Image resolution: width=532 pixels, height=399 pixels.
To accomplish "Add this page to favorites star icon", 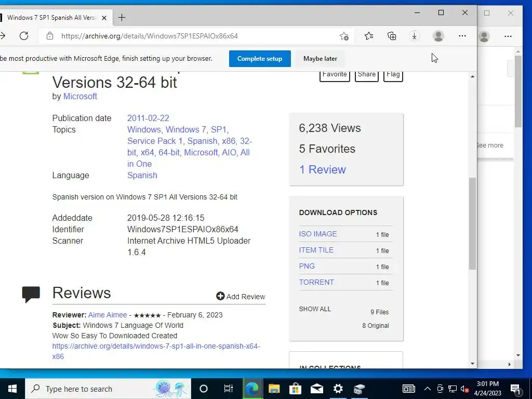I will 344,36.
